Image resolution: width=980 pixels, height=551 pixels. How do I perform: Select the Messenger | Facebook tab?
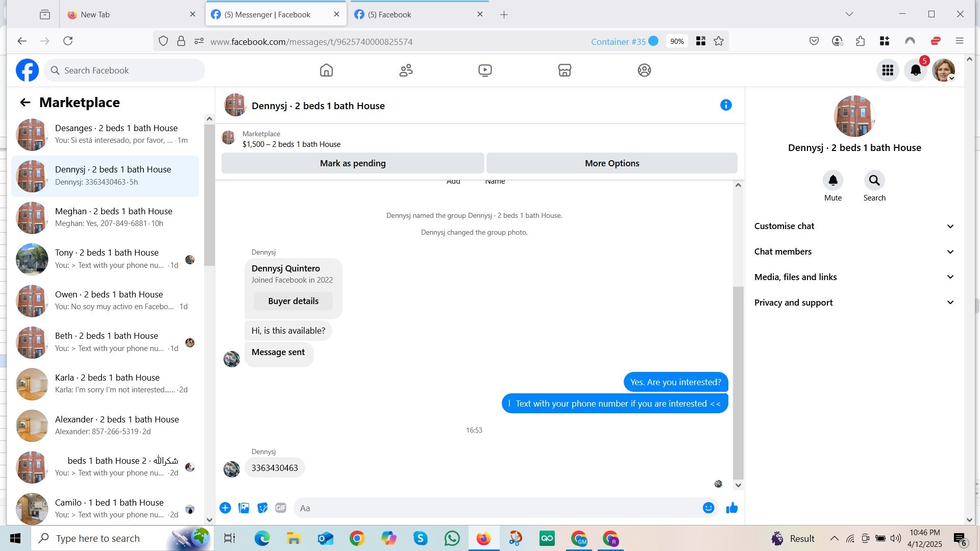point(276,14)
